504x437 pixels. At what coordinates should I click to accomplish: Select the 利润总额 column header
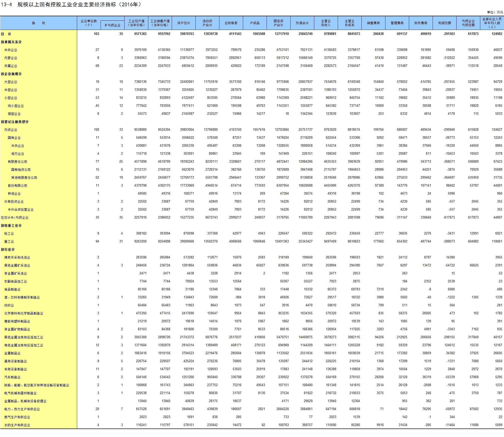pos(444,23)
